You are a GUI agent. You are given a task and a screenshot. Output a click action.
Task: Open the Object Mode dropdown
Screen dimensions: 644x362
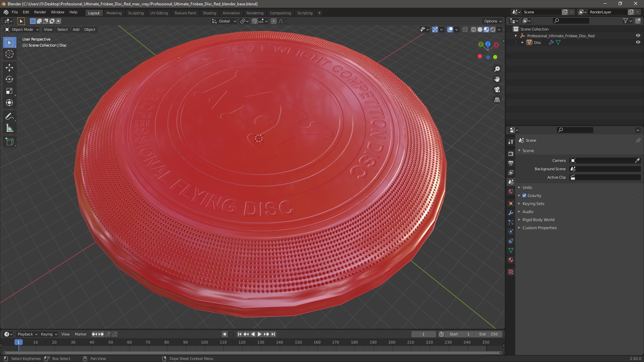[22, 29]
